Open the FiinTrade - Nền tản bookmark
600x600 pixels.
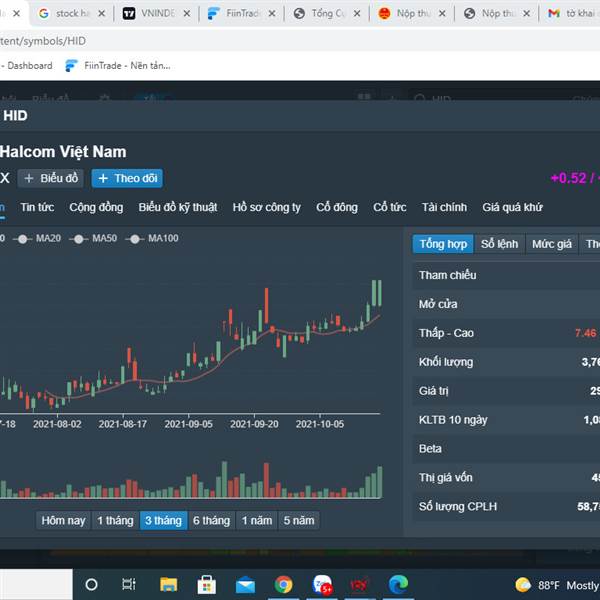click(118, 66)
